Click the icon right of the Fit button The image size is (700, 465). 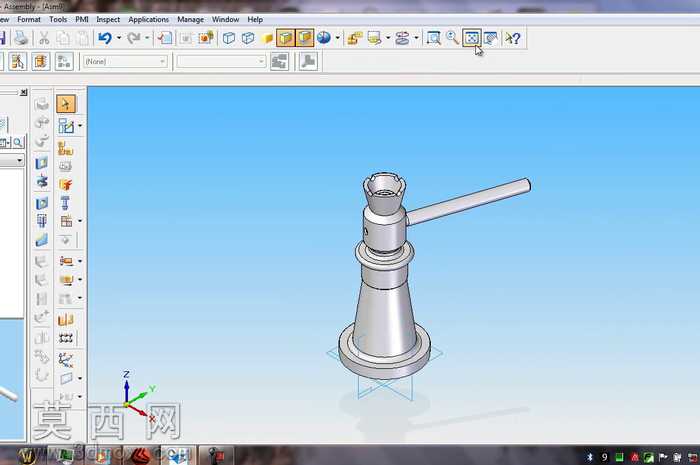click(x=491, y=38)
